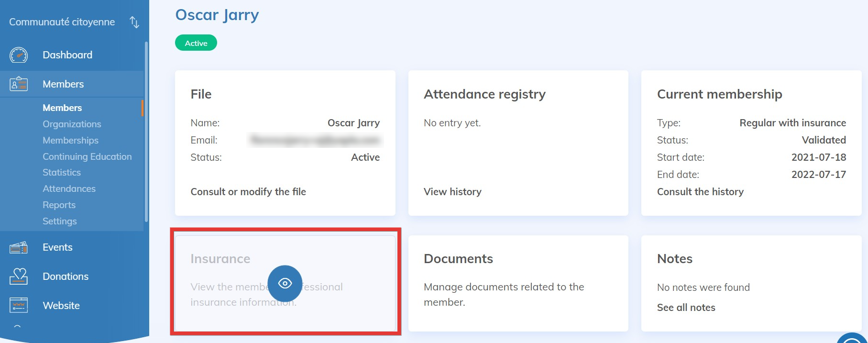Select Attendances in the sidebar
Screen dimensions: 868x343
[69, 188]
